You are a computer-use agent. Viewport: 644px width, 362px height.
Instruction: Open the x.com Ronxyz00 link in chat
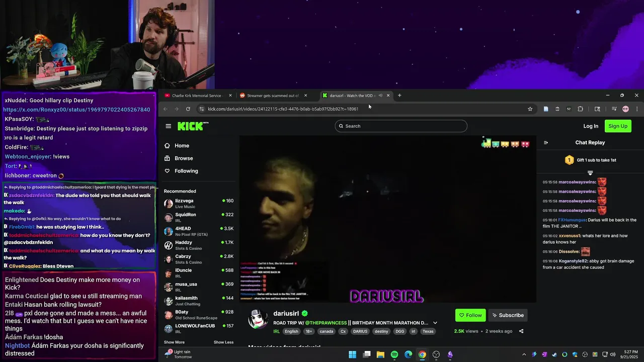click(x=76, y=110)
